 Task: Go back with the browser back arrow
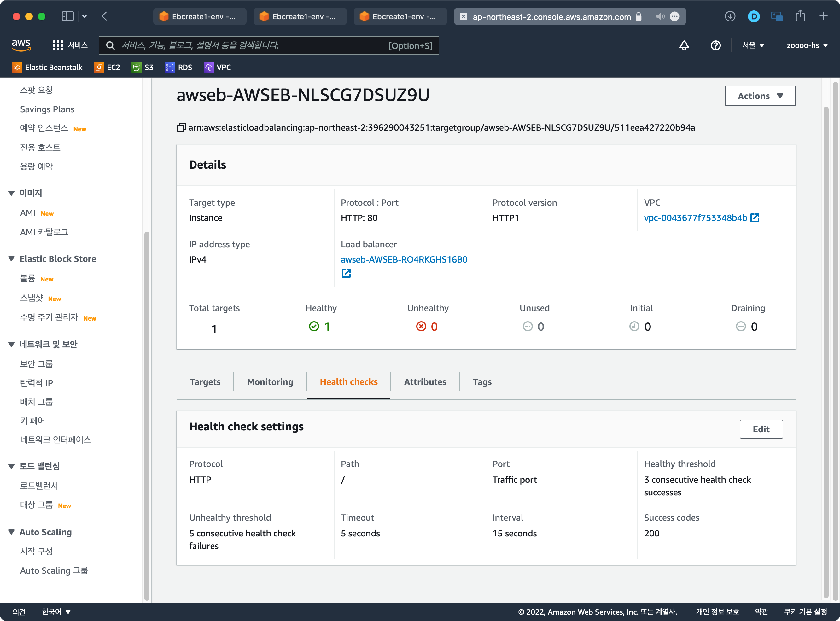(104, 16)
